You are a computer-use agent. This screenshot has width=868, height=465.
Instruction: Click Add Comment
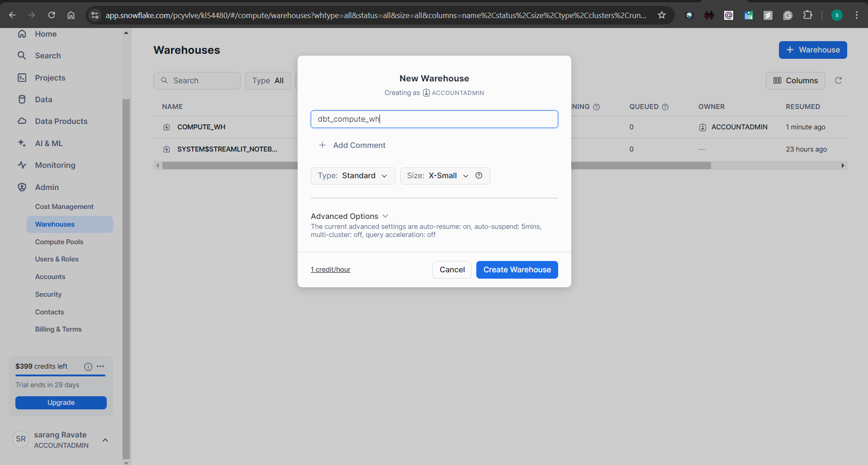352,145
